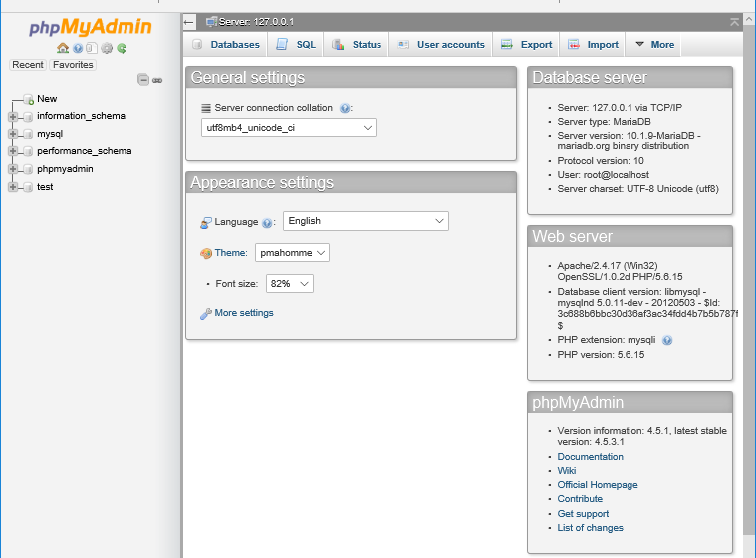Open the SQL documentation icon in sidebar
The width and height of the screenshot is (756, 558).
point(92,48)
